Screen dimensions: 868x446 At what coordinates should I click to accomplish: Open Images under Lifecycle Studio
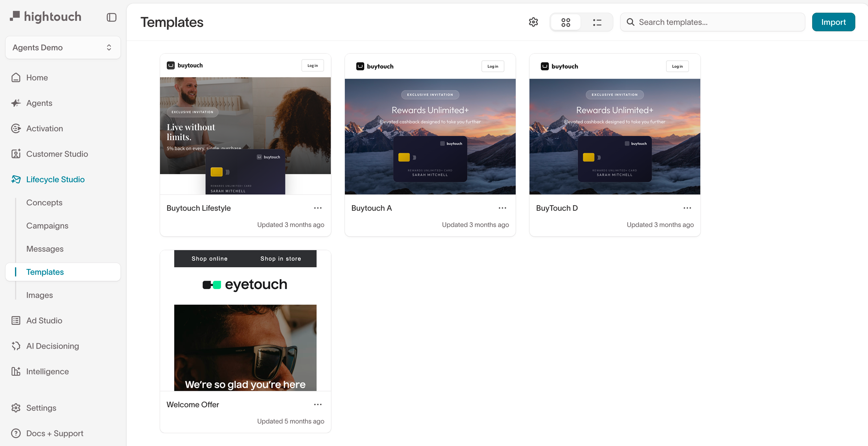[39, 295]
